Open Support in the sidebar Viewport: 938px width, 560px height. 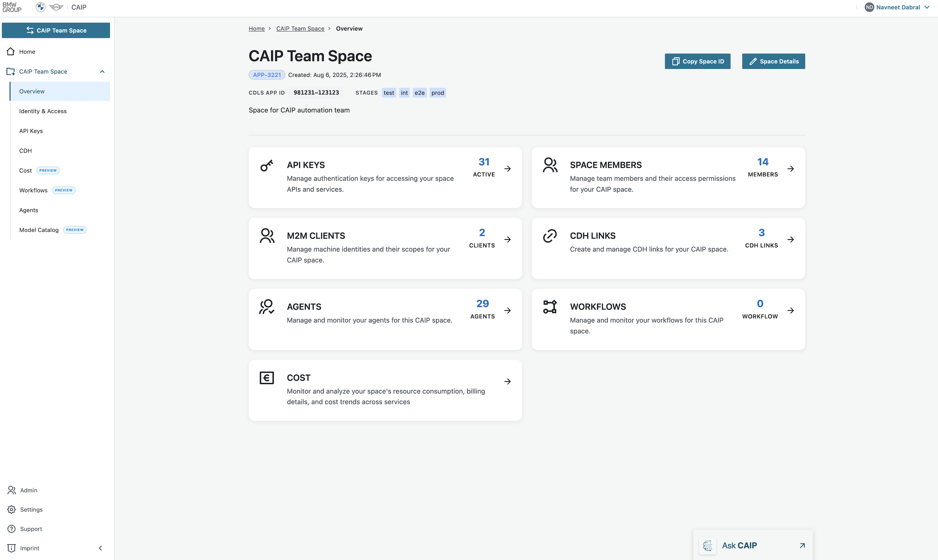(x=31, y=529)
